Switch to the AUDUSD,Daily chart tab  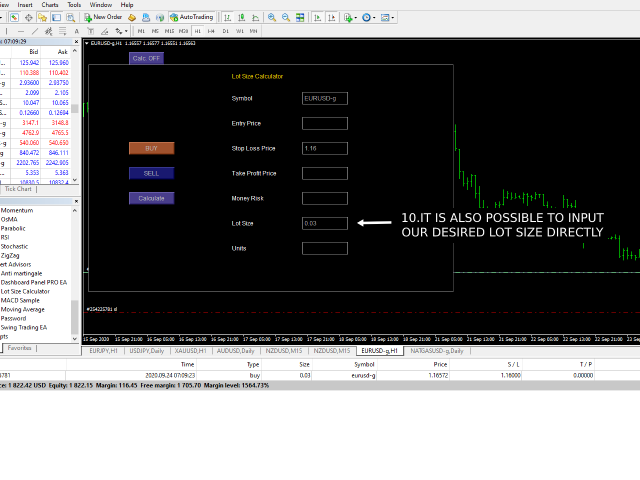236,351
